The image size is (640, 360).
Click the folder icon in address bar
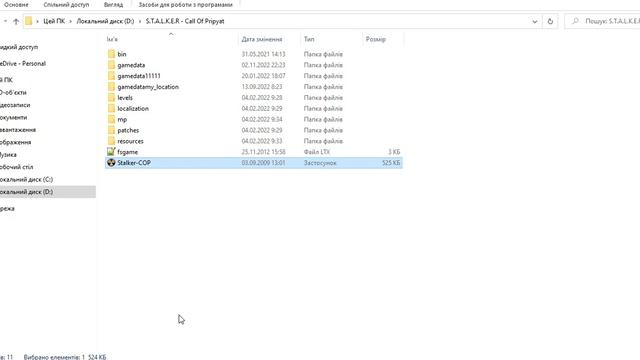[28, 21]
